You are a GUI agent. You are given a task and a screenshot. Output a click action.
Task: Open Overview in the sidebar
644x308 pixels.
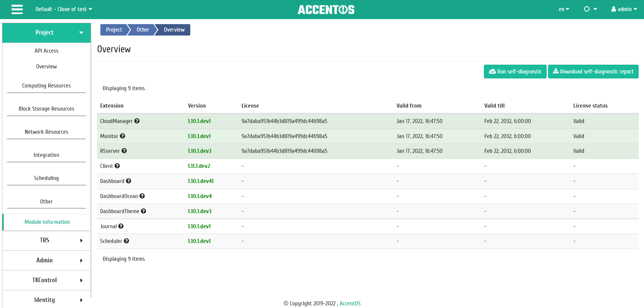[47, 67]
